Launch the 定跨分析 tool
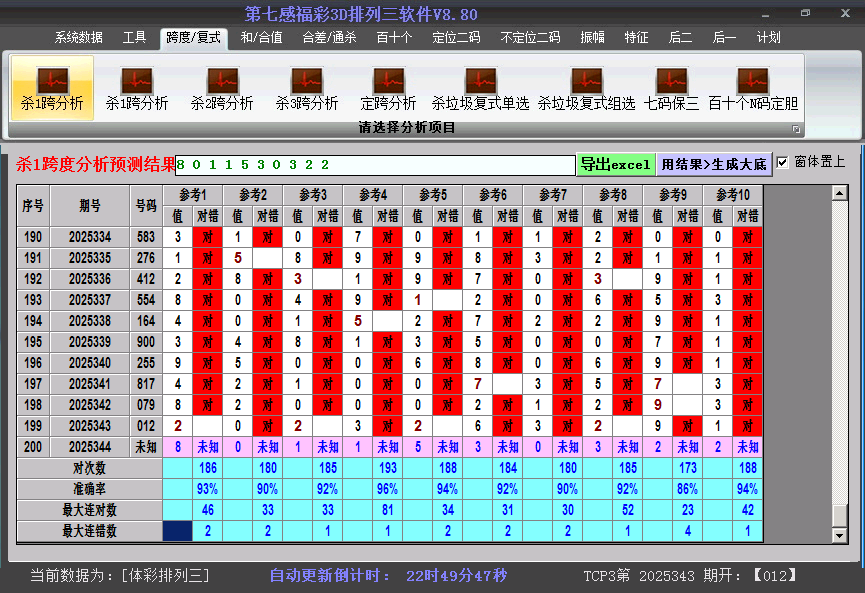The width and height of the screenshot is (865, 593). tap(388, 88)
